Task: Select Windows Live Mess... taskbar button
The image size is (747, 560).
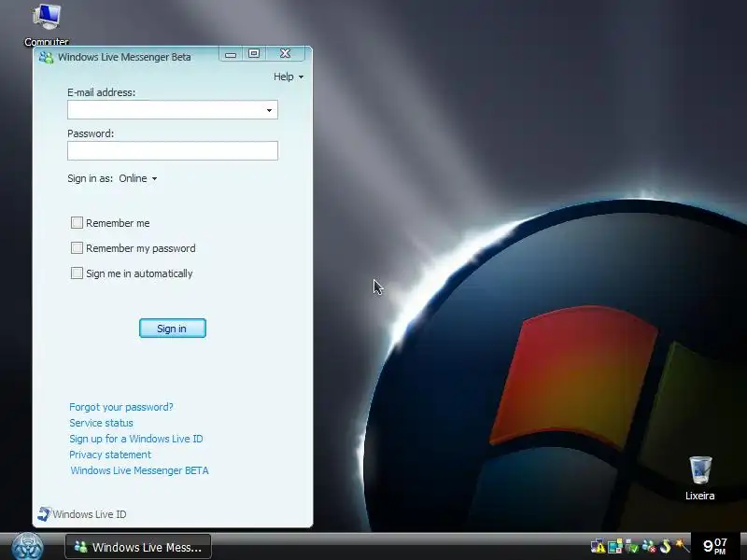Action: pos(138,547)
